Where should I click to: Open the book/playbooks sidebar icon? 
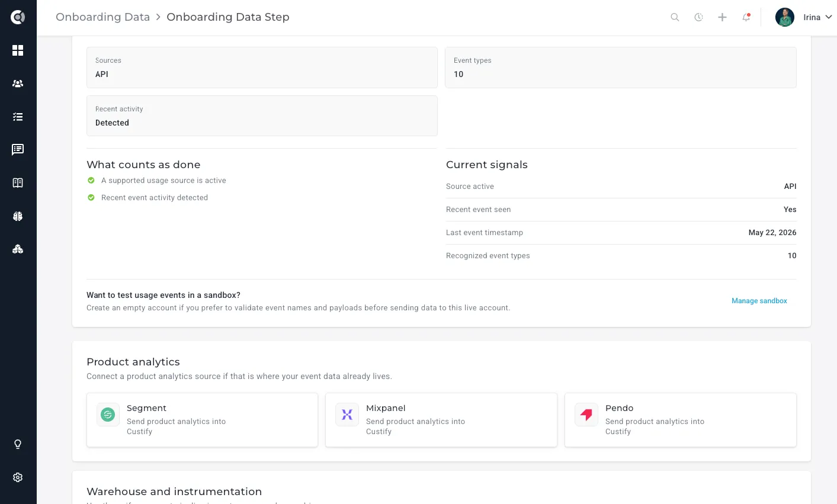[x=18, y=183]
